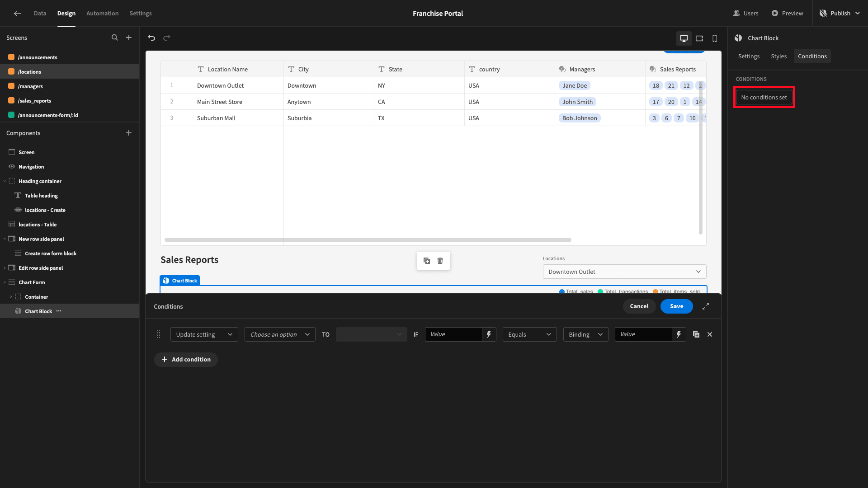Delete selected component with trash icon
Image resolution: width=868 pixels, height=488 pixels.
tap(440, 261)
